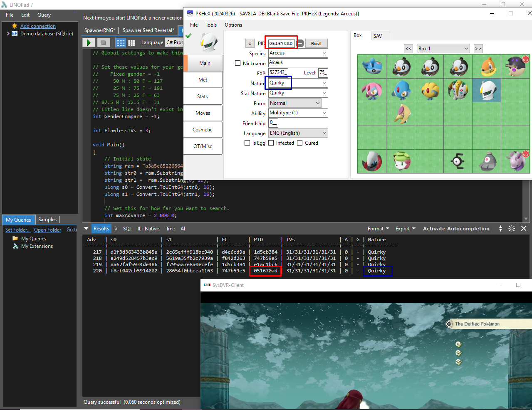The height and width of the screenshot is (410, 532).
Task: Go to next box with >> button
Action: point(478,49)
